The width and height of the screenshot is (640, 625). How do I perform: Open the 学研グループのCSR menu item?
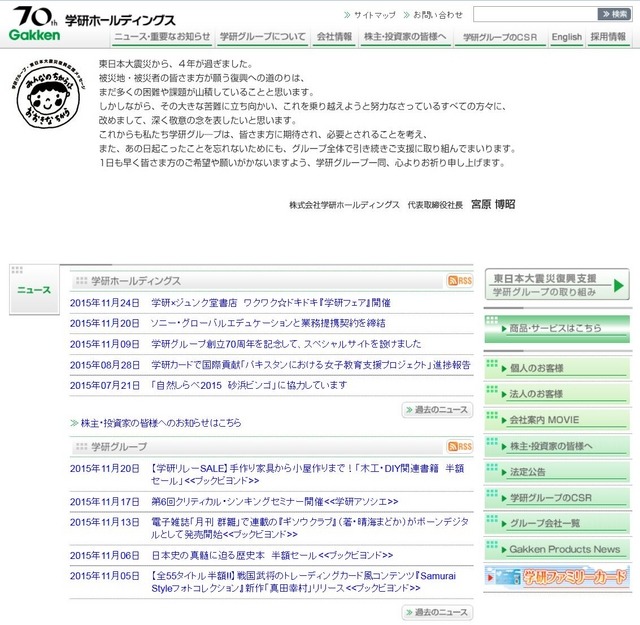500,37
